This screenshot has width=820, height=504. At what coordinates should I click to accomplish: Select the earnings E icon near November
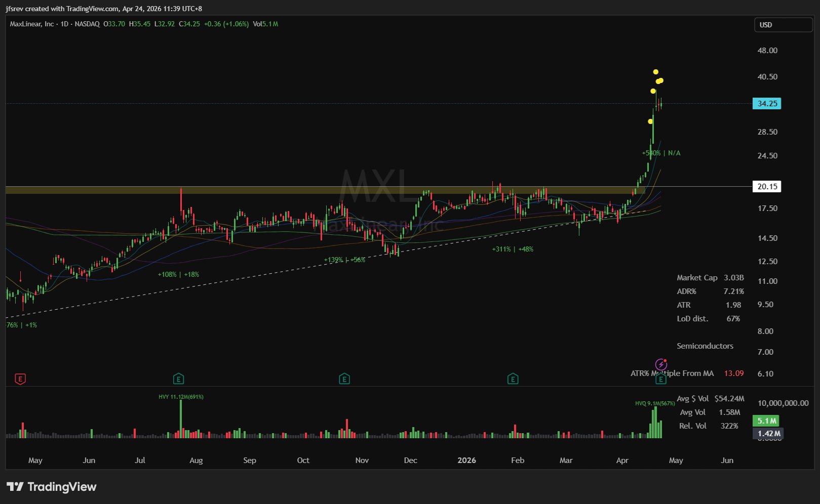pyautogui.click(x=344, y=379)
